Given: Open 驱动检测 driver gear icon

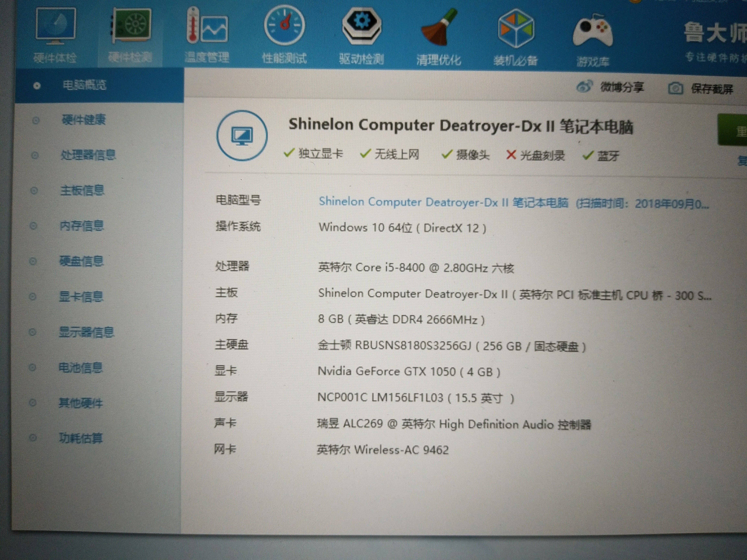Looking at the screenshot, I should tap(361, 26).
